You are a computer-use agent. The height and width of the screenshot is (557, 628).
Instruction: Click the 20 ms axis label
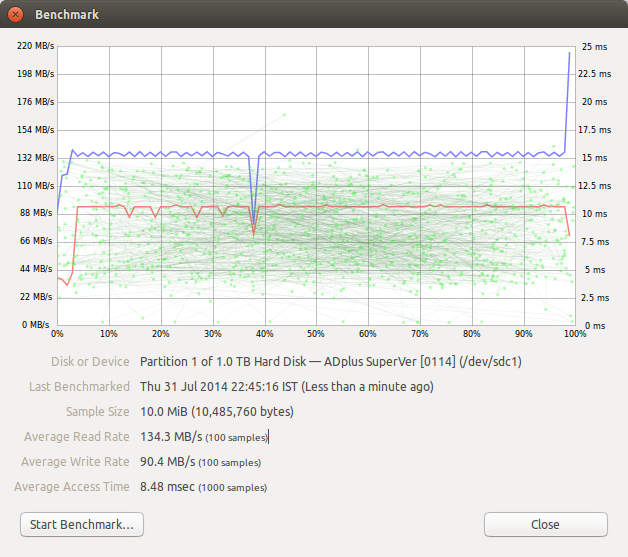tap(594, 102)
